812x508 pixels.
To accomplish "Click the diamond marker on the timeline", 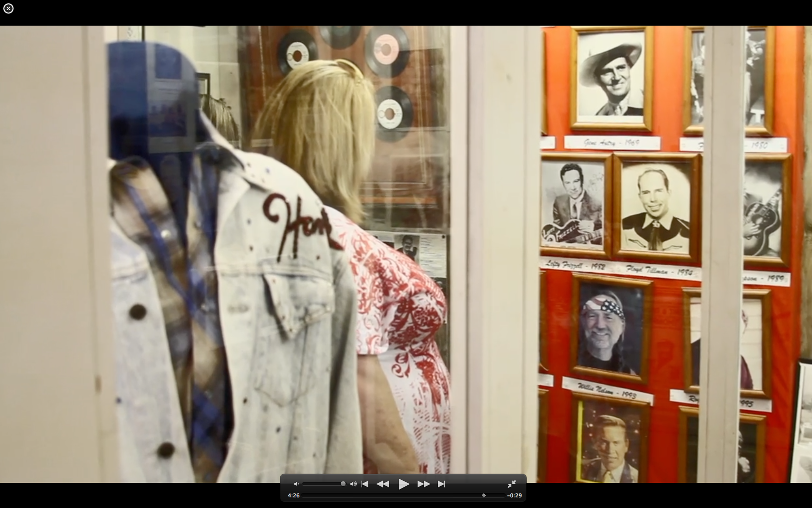I will point(483,495).
